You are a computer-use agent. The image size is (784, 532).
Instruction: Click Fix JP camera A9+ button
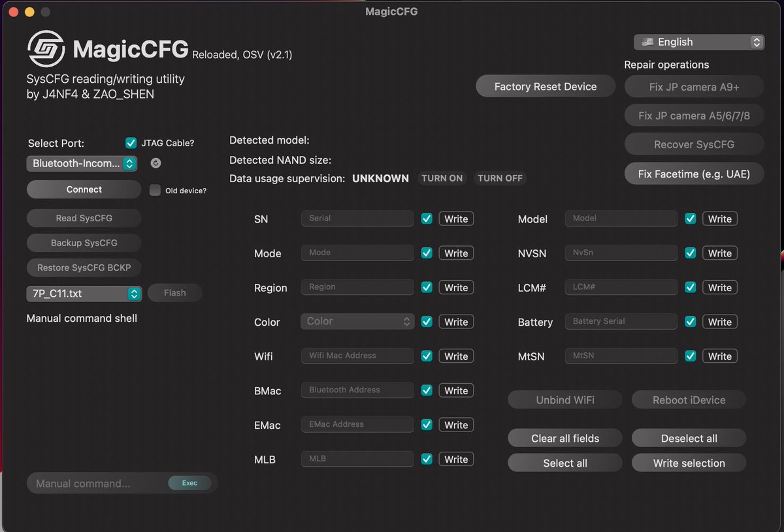tap(694, 87)
